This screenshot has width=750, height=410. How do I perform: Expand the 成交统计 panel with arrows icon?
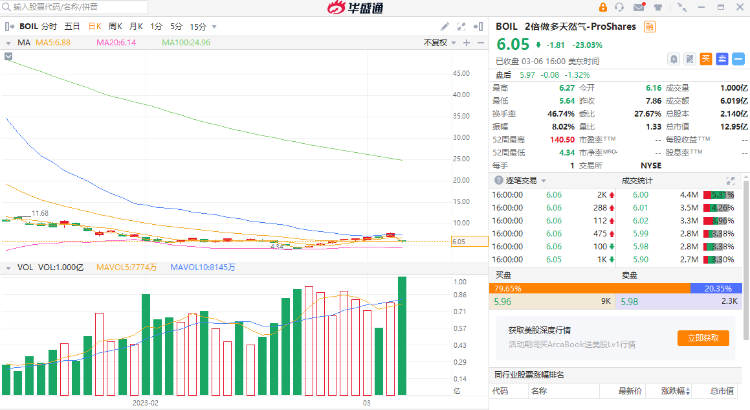730,181
